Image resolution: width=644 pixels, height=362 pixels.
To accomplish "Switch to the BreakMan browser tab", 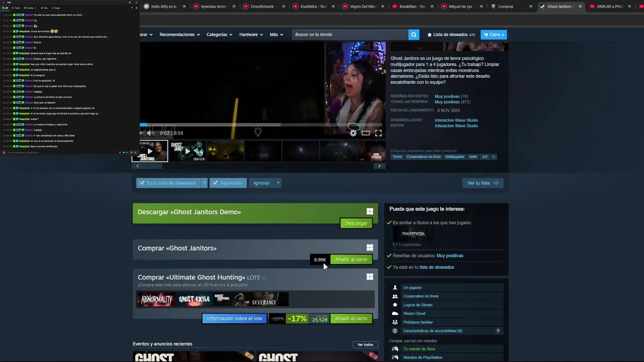I will click(x=412, y=7).
